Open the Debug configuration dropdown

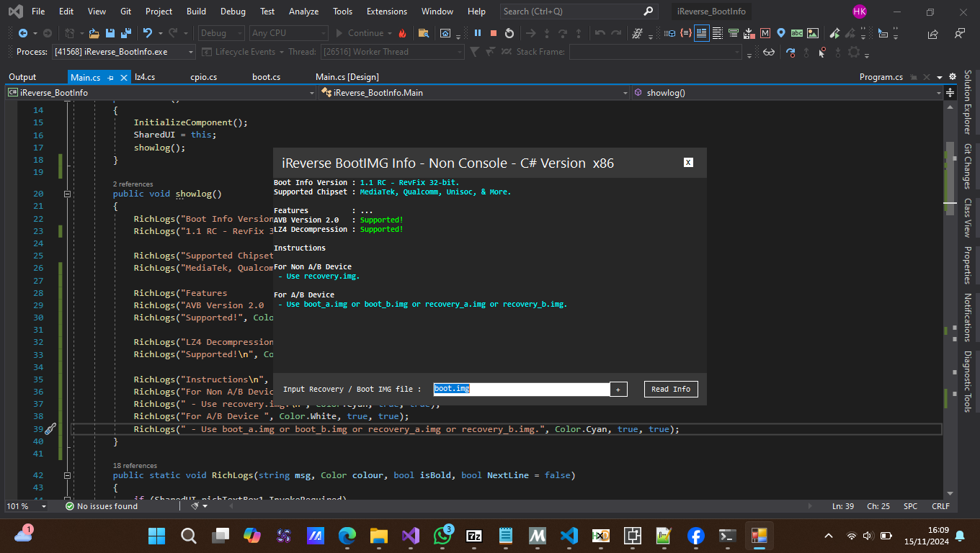coord(222,33)
